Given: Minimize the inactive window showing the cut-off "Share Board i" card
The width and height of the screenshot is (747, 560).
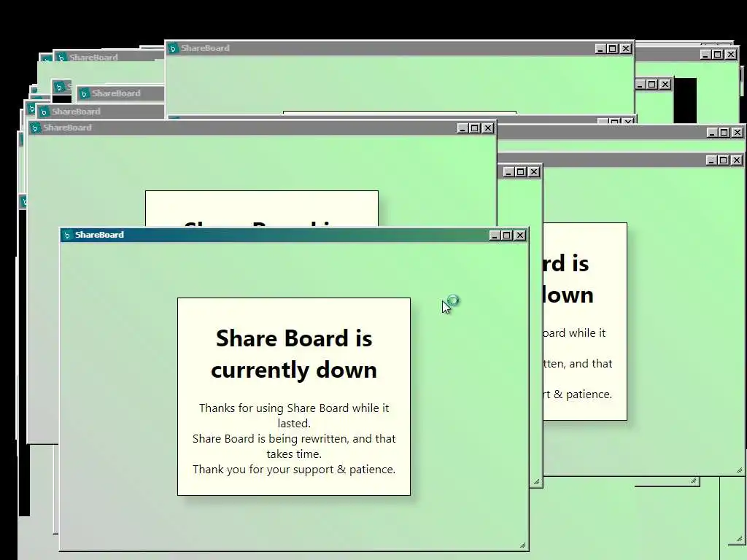Looking at the screenshot, I should point(462,128).
